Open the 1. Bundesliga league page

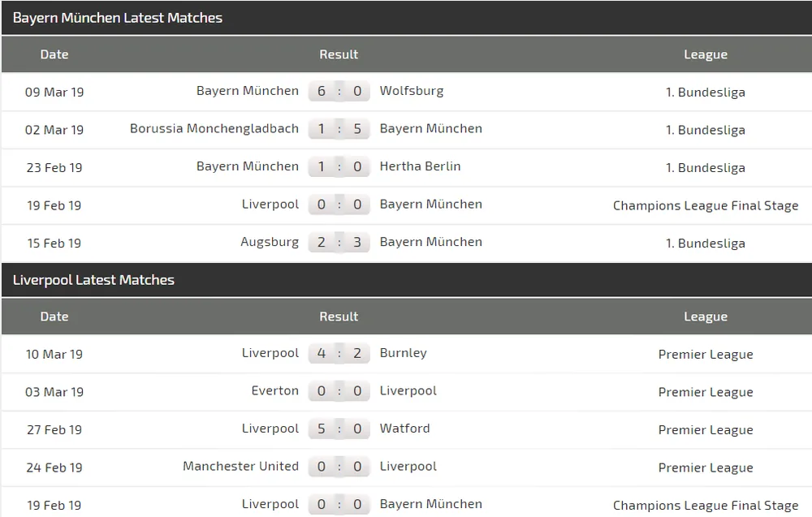(x=706, y=92)
